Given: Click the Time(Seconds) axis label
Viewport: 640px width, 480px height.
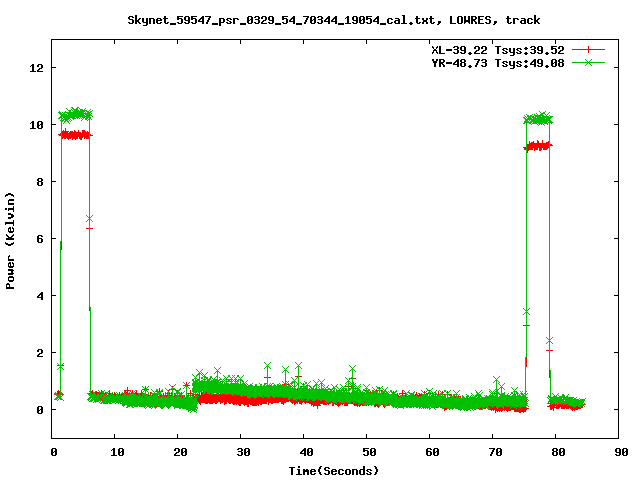Looking at the screenshot, I should 333,471.
